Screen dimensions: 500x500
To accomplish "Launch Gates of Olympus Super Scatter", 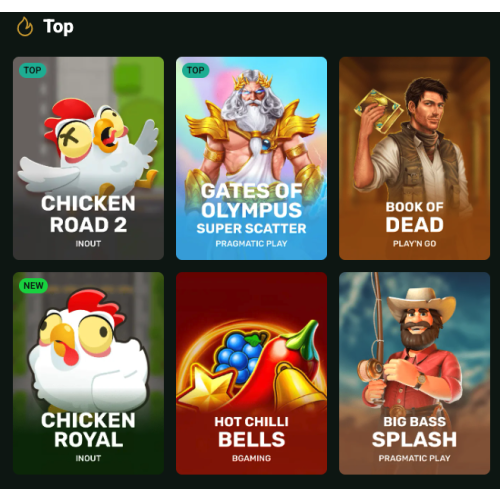I will (x=251, y=158).
